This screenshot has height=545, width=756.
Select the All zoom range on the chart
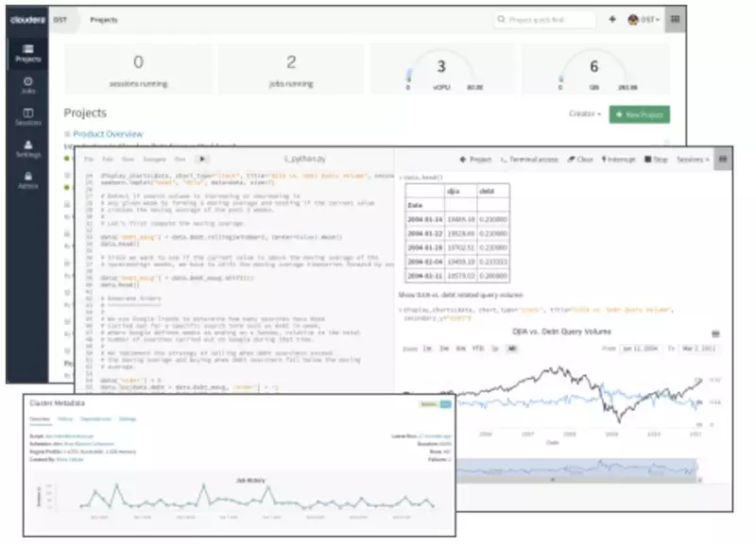pos(511,349)
